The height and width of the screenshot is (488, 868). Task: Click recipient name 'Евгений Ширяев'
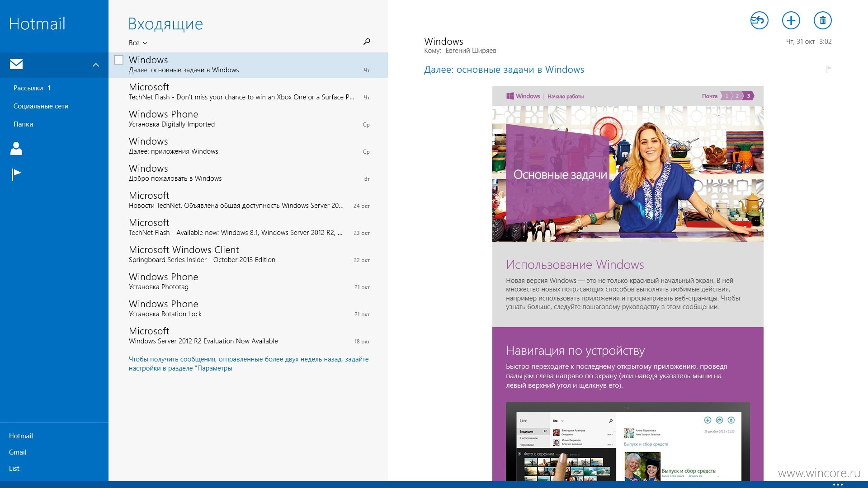471,51
